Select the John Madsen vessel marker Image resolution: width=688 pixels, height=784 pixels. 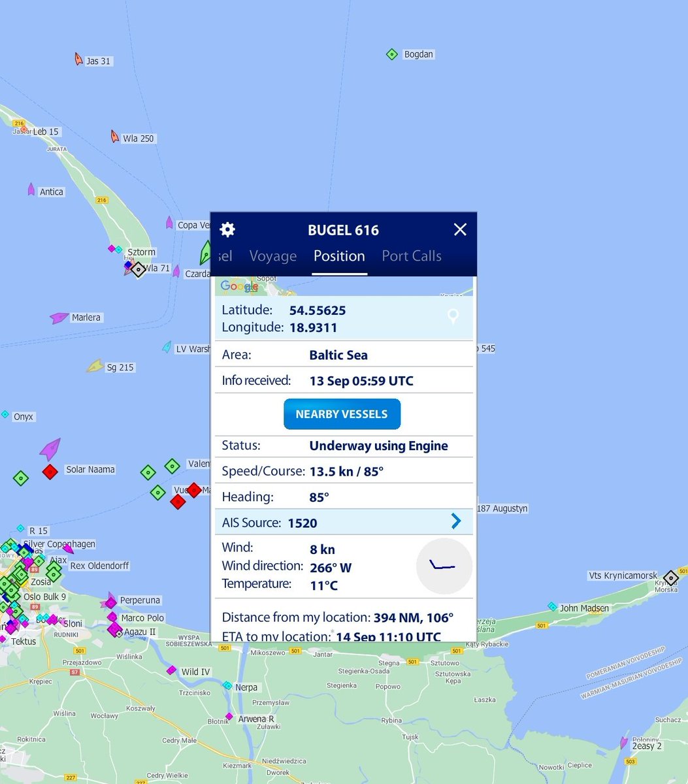coord(552,607)
